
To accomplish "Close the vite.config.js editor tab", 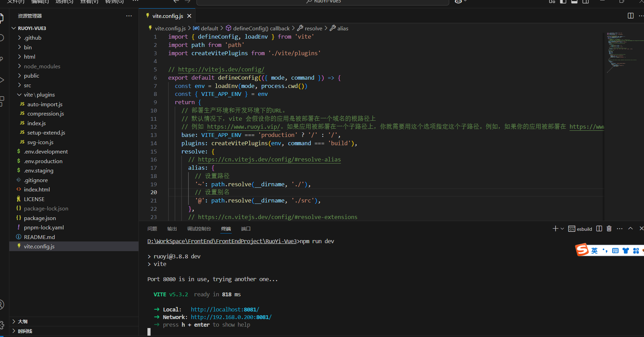I will point(189,16).
